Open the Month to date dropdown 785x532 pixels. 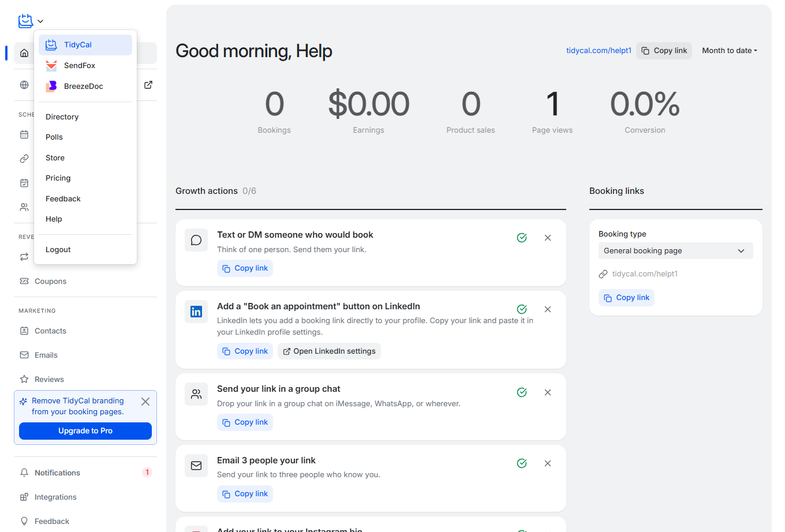pos(730,51)
